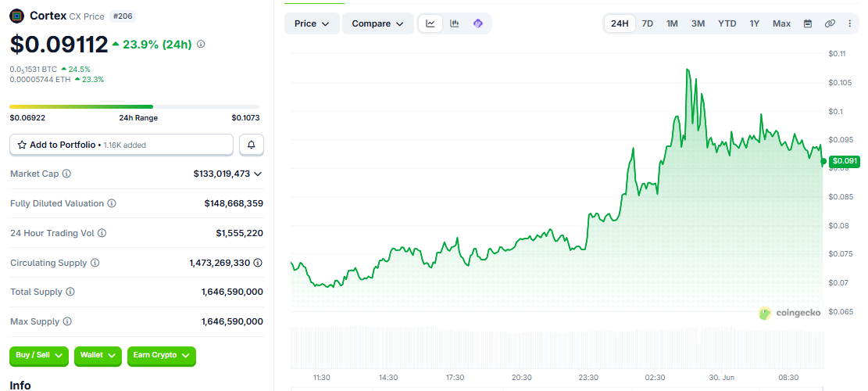Click the #206 rank badge
This screenshot has width=868, height=391.
123,16
